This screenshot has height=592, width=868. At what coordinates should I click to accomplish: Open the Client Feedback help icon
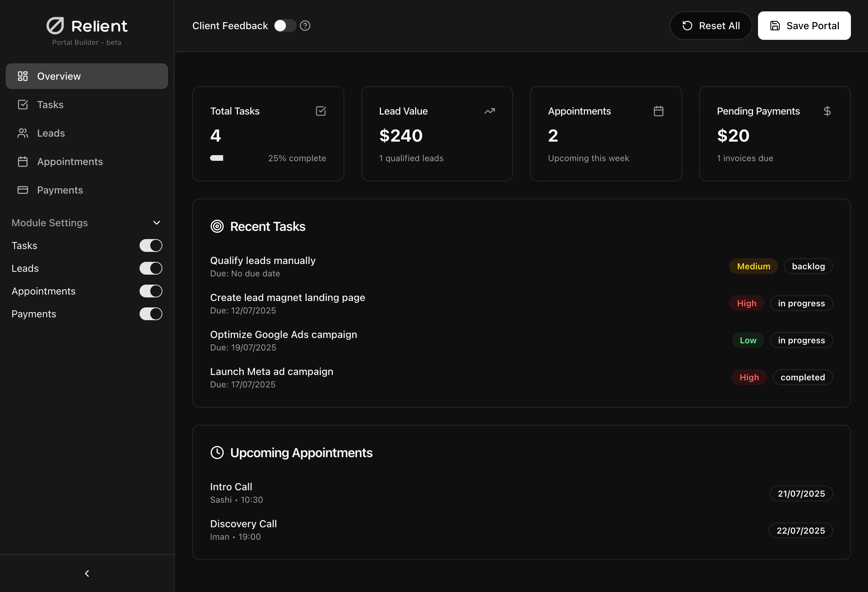click(x=305, y=25)
